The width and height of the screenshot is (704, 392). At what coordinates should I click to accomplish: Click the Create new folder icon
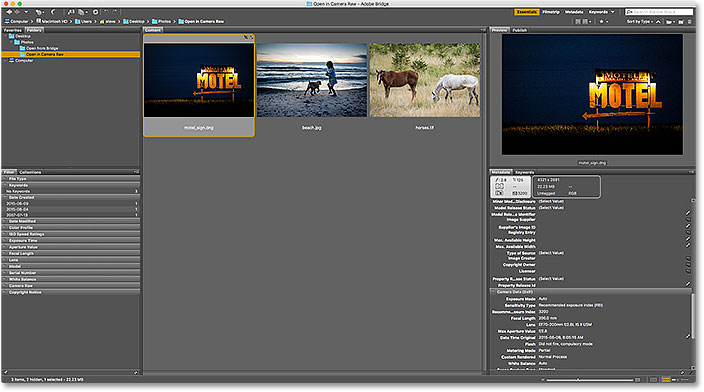(681, 22)
